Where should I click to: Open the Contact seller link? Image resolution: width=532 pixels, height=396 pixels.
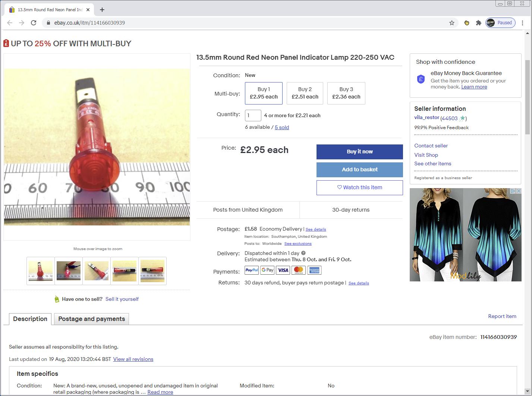click(431, 146)
